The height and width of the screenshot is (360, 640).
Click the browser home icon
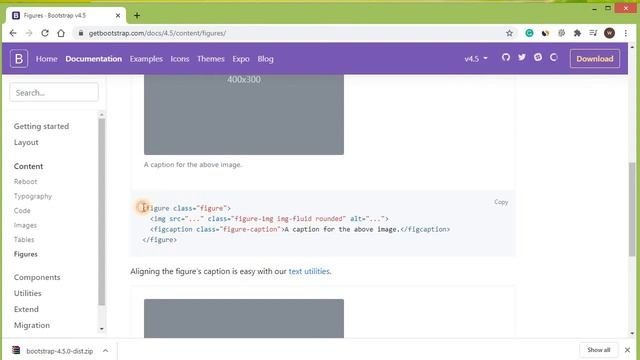[x=61, y=33]
